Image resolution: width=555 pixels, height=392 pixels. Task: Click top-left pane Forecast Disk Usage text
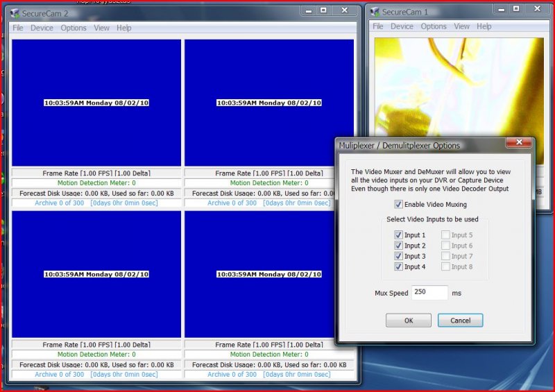(x=96, y=194)
